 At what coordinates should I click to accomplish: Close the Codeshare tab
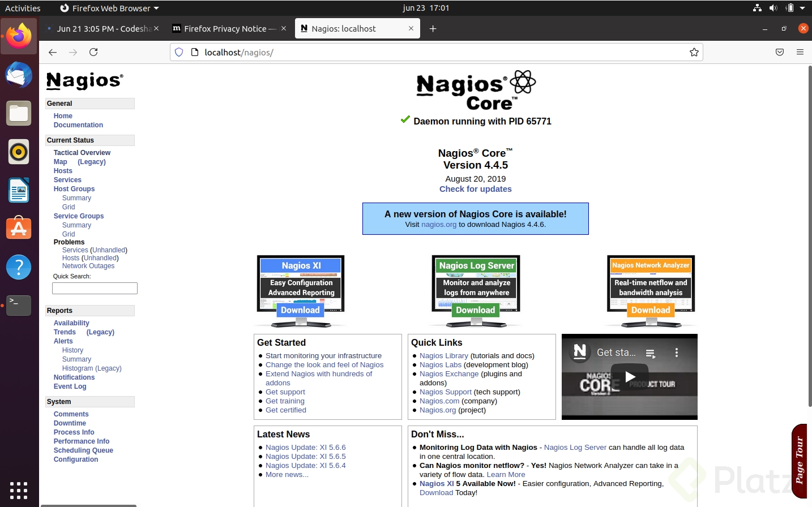tap(156, 28)
